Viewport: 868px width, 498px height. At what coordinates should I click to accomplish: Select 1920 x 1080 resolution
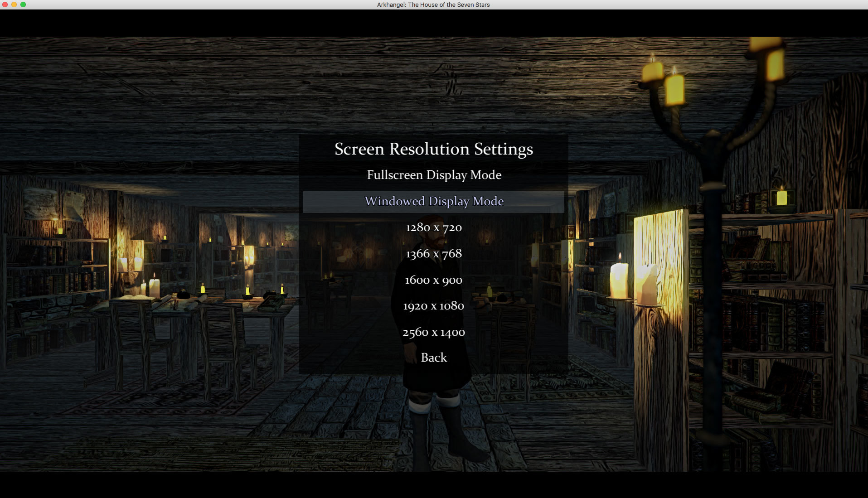pos(434,306)
